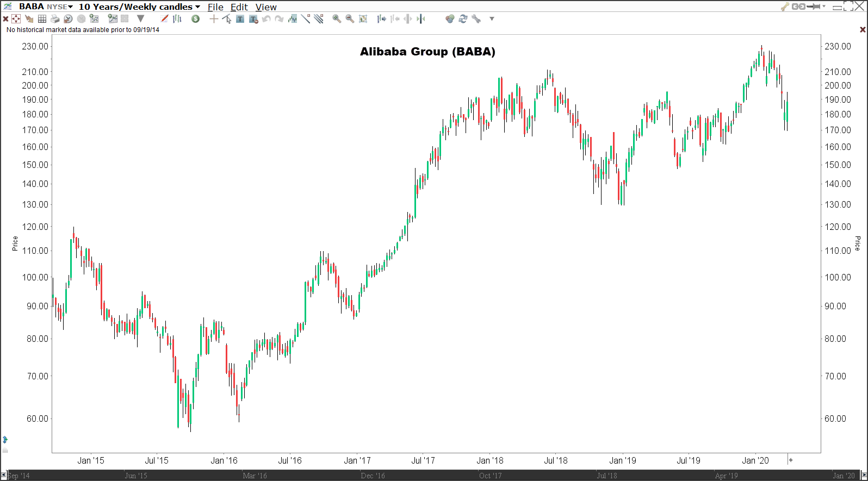Click the undo arrow icon
Viewport: 868px width, 481px height.
point(266,19)
